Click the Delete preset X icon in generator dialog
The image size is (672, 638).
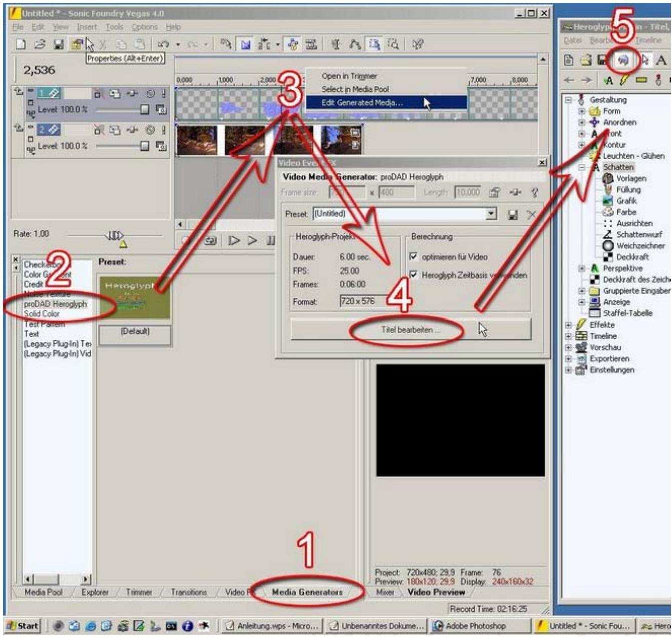[531, 215]
